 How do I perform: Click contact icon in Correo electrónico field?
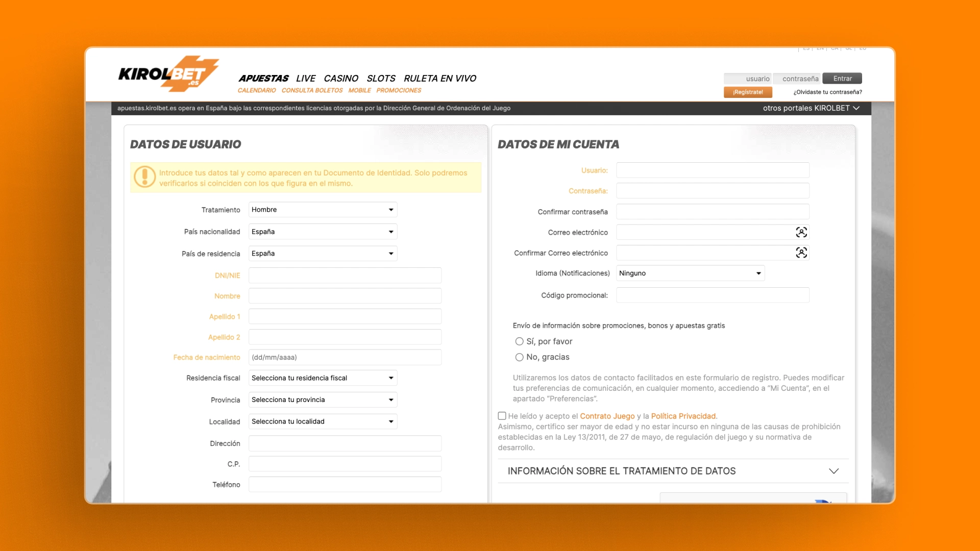[x=801, y=232]
